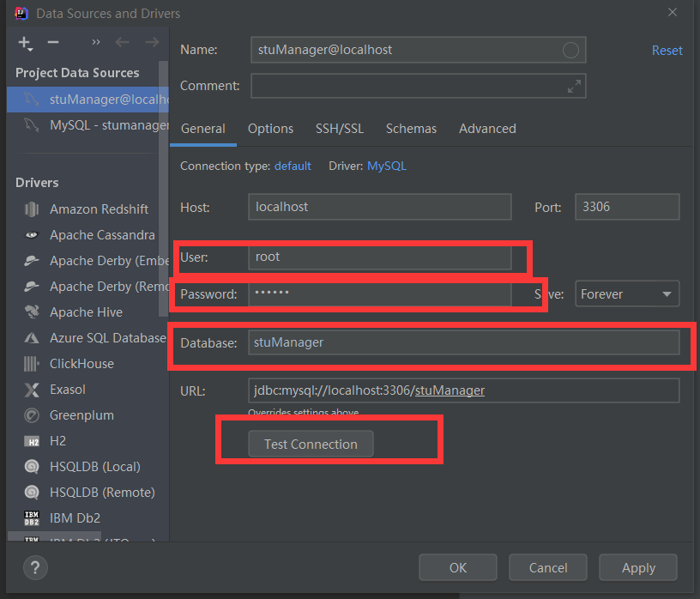The height and width of the screenshot is (599, 700).
Task: Click the User input field
Action: point(379,257)
